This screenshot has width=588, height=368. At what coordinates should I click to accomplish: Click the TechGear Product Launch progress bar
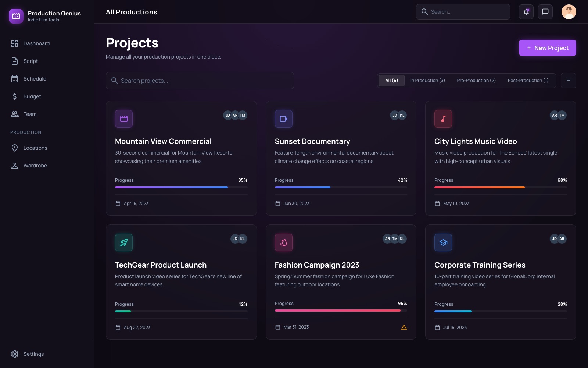click(x=181, y=311)
